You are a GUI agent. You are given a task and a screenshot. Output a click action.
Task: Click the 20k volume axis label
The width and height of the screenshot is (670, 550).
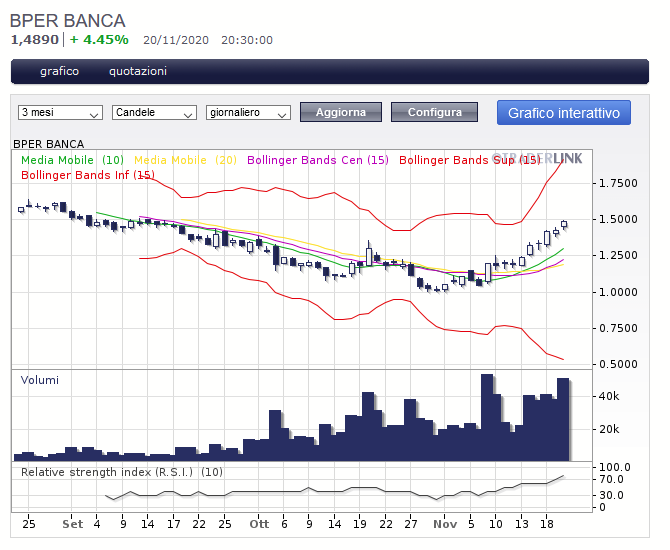coord(609,429)
